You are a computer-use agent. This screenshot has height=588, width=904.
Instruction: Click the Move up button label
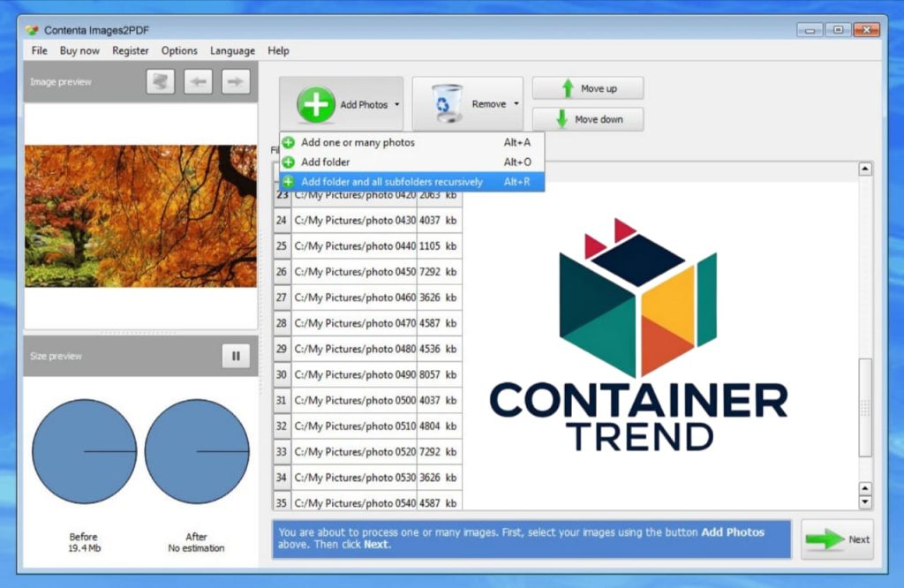[599, 88]
